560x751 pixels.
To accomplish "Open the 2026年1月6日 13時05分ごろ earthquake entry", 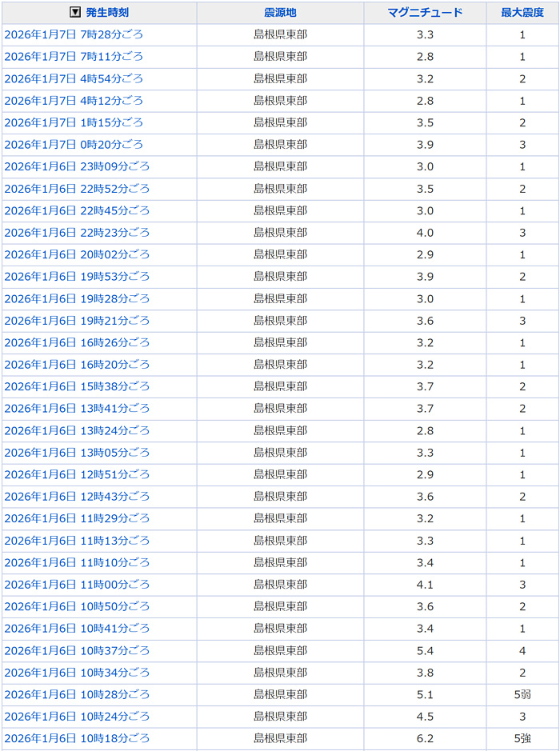I will point(77,453).
